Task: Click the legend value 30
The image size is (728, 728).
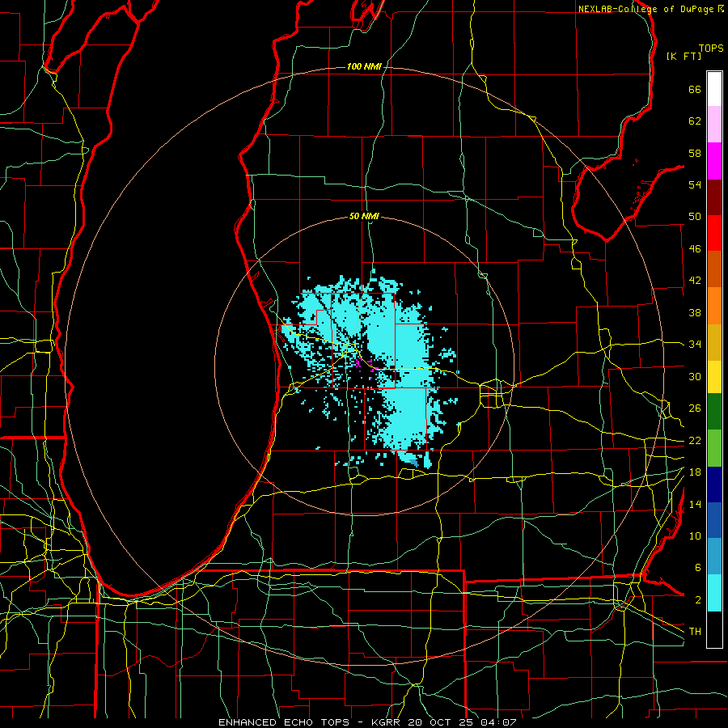Action: click(695, 376)
